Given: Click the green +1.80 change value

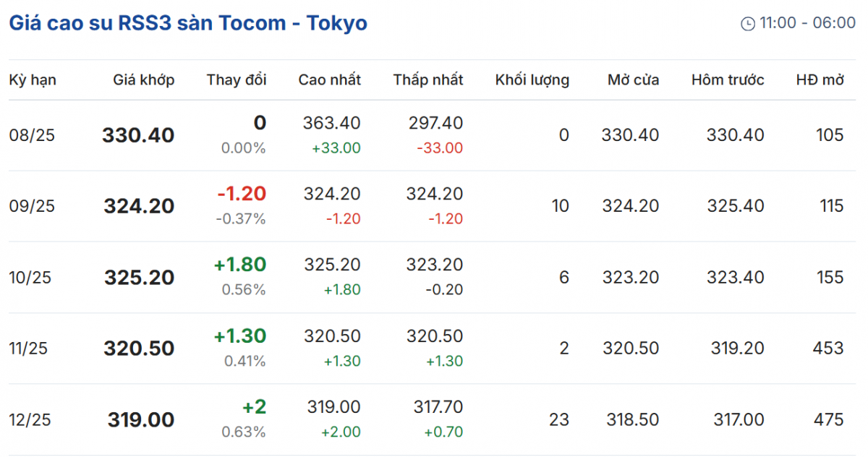Looking at the screenshot, I should coord(239,265).
